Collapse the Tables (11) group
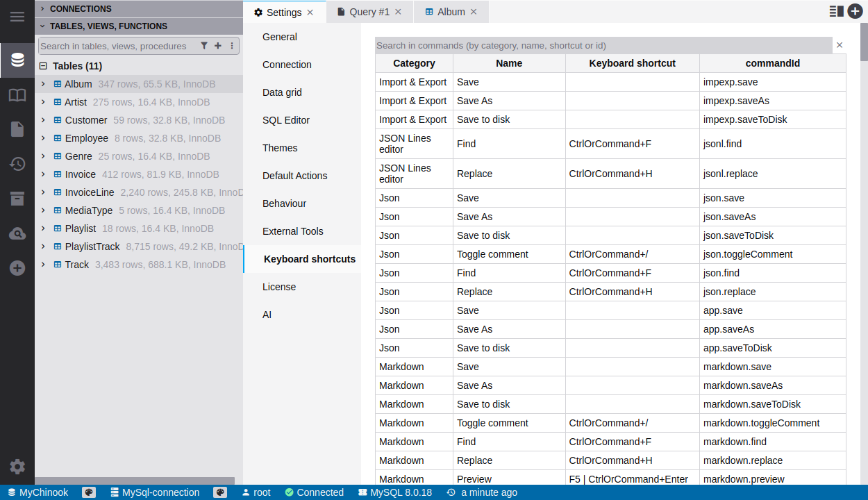The height and width of the screenshot is (500, 868). [x=43, y=66]
